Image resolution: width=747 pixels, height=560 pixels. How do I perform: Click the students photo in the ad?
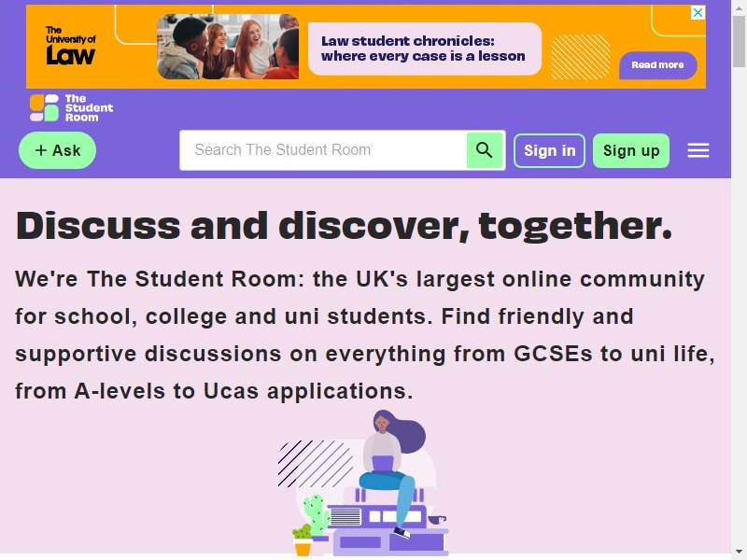(x=228, y=47)
